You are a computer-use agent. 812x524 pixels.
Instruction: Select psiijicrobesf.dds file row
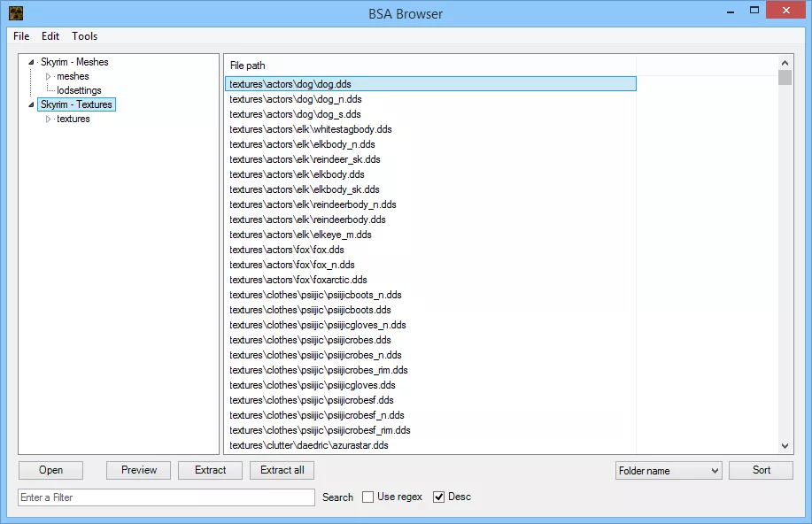430,399
